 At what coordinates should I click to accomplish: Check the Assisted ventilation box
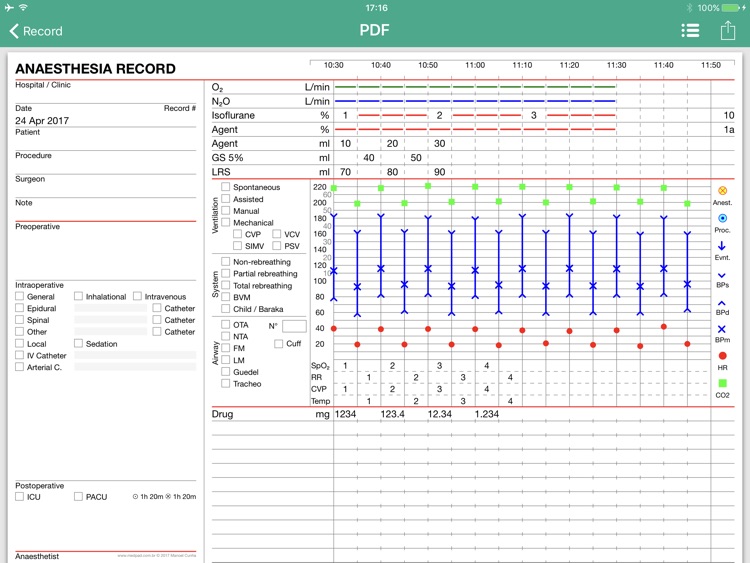tap(225, 199)
